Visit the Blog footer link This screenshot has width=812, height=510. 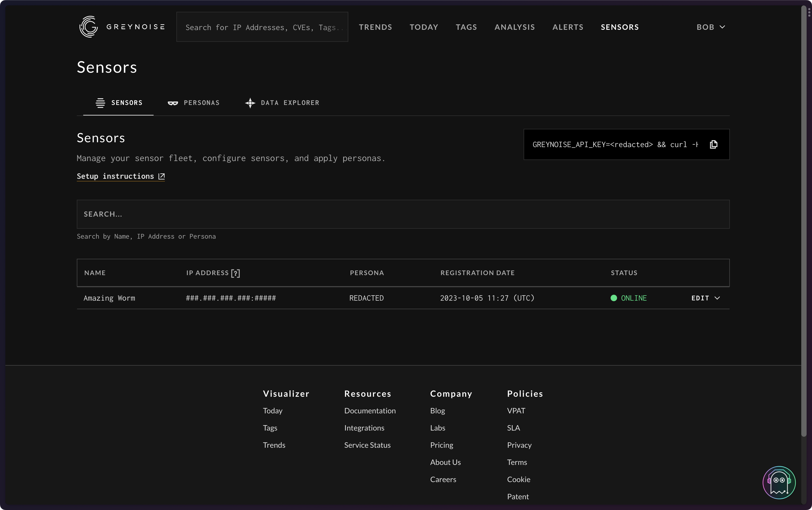(437, 411)
